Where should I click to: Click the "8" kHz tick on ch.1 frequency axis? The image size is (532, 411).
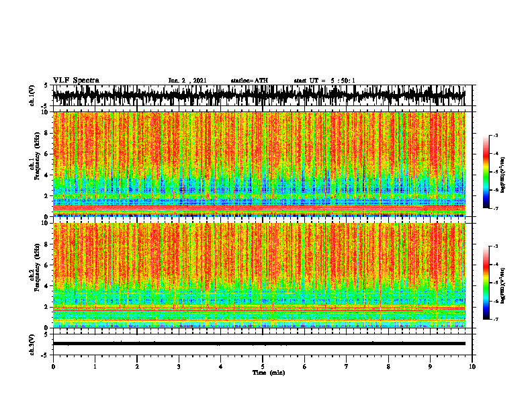[x=46, y=133]
